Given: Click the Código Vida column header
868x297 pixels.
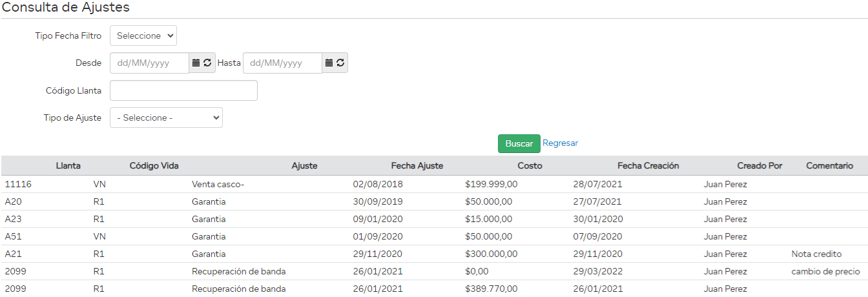Looking at the screenshot, I should [154, 166].
